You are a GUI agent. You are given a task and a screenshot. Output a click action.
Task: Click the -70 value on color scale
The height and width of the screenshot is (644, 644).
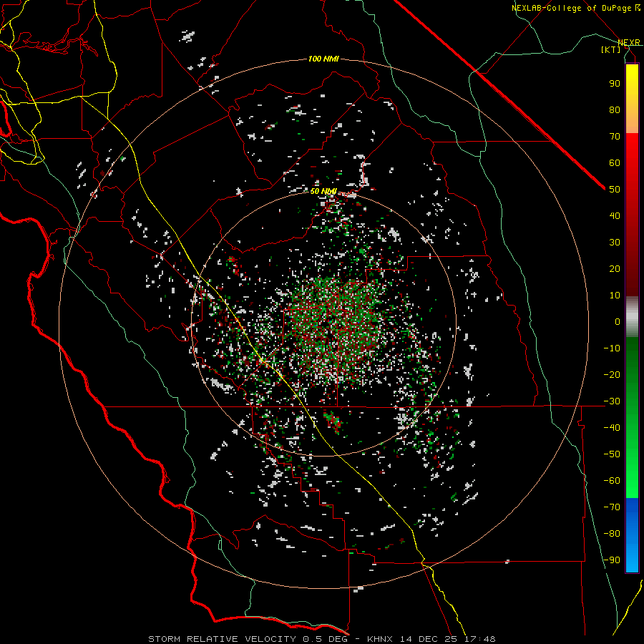612,507
